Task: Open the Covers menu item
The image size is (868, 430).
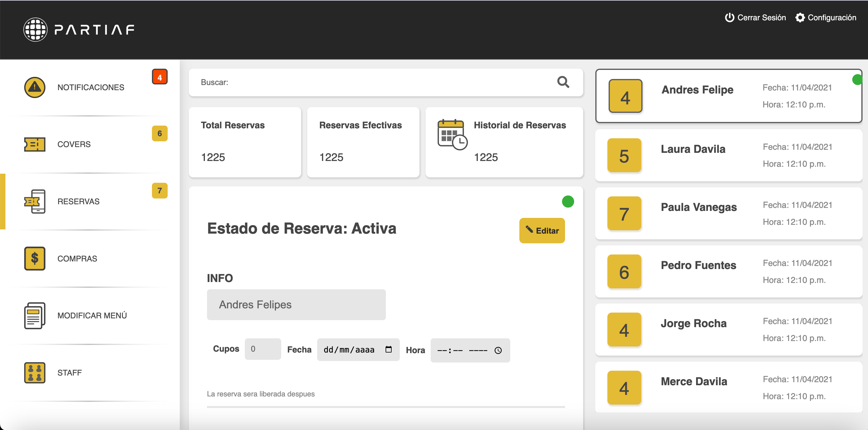Action: coord(74,144)
